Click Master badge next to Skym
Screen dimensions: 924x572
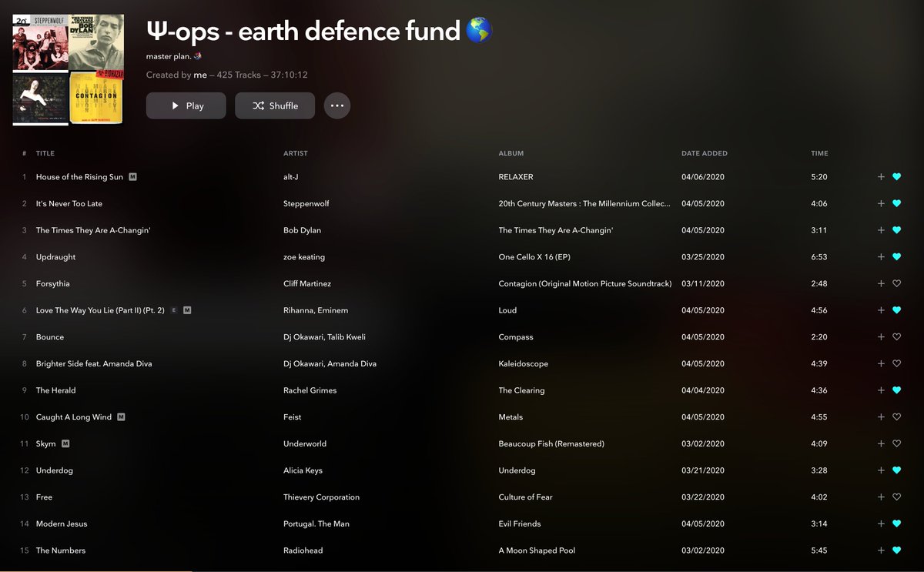[x=65, y=444]
